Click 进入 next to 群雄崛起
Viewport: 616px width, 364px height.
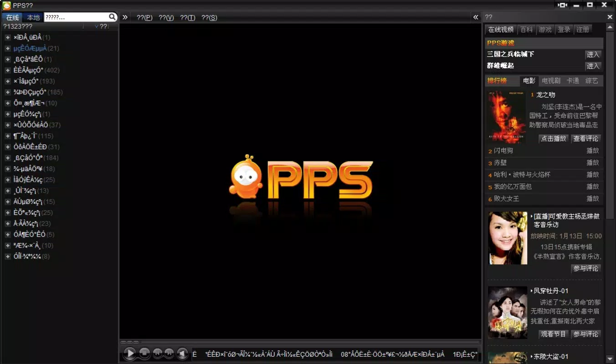(593, 66)
